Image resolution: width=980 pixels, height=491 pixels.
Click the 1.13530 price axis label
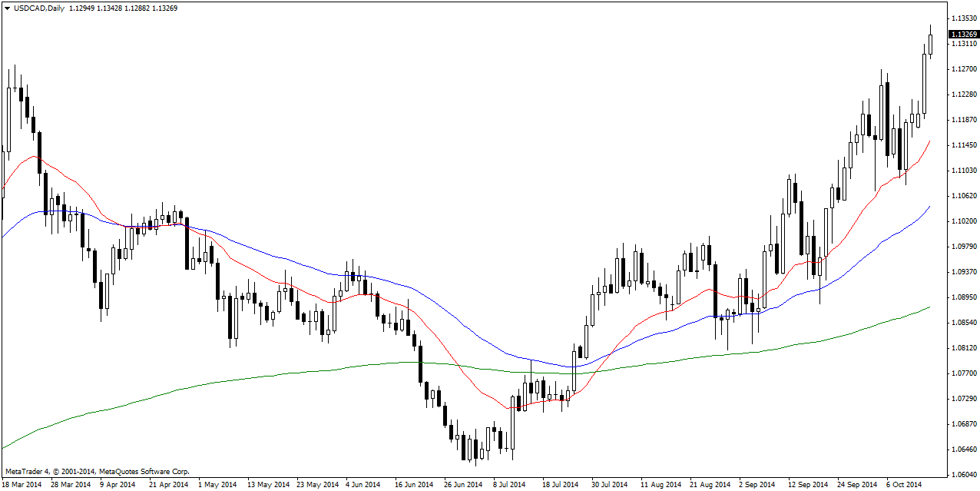tap(963, 18)
